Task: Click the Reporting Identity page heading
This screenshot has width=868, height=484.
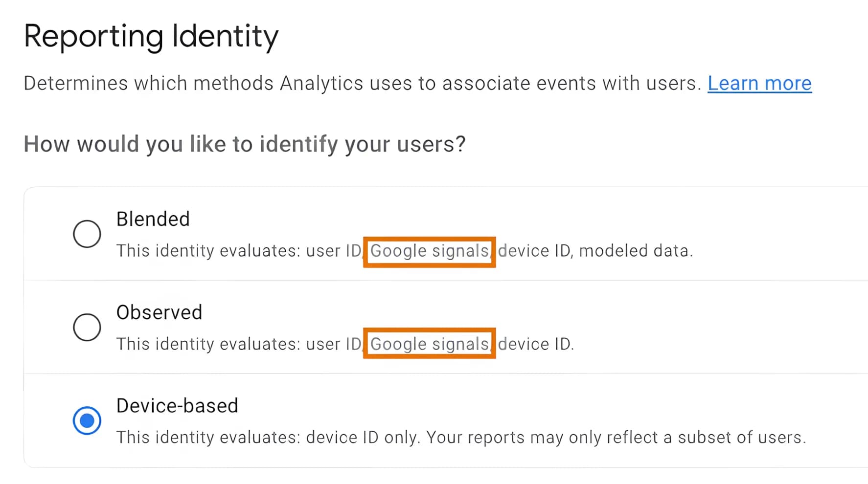Action: 152,35
